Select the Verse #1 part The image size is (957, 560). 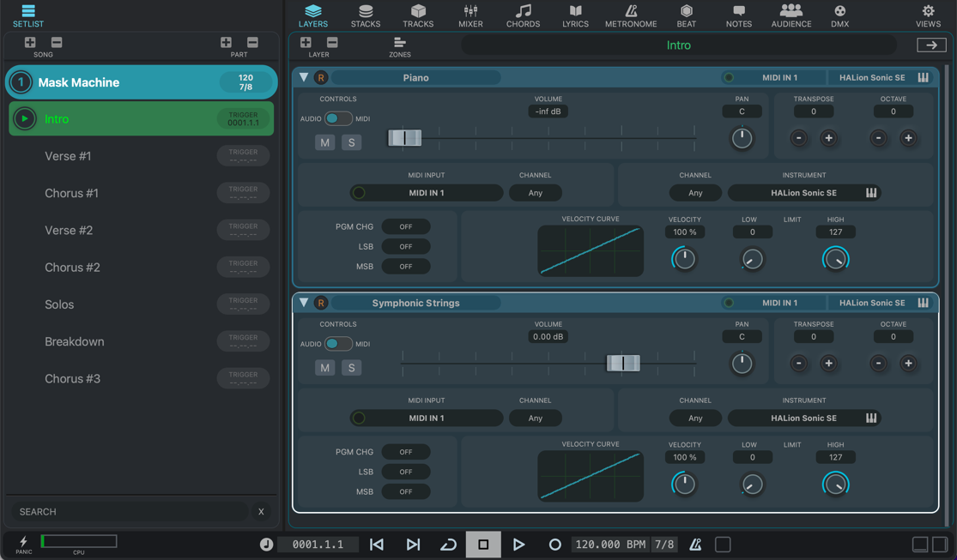point(69,156)
